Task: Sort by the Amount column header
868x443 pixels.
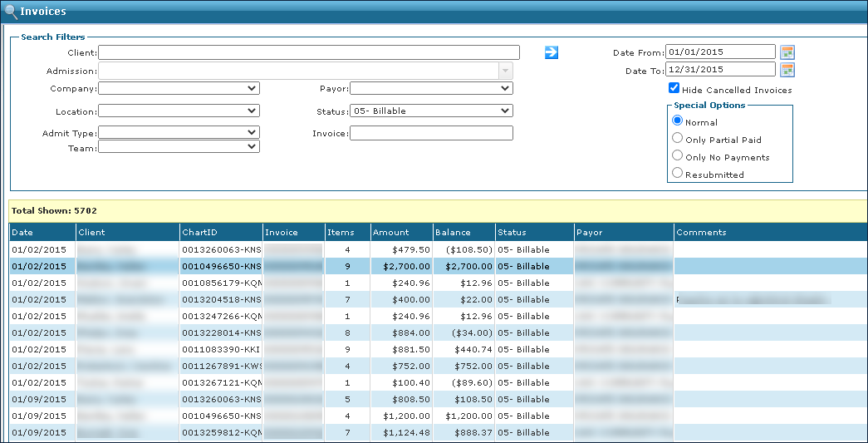Action: 390,233
